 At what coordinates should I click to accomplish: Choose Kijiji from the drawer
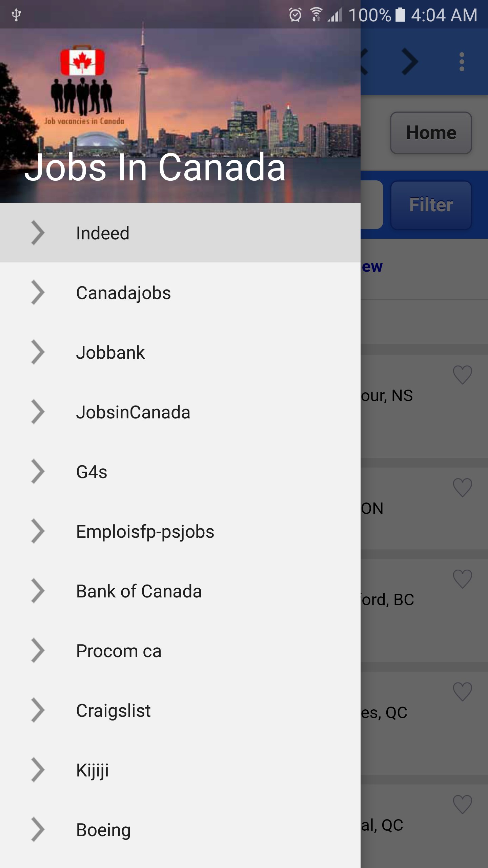point(92,770)
